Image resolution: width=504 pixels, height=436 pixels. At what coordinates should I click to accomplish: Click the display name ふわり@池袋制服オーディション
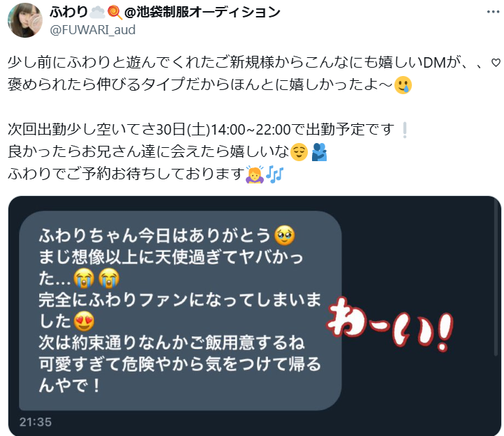coord(165,13)
